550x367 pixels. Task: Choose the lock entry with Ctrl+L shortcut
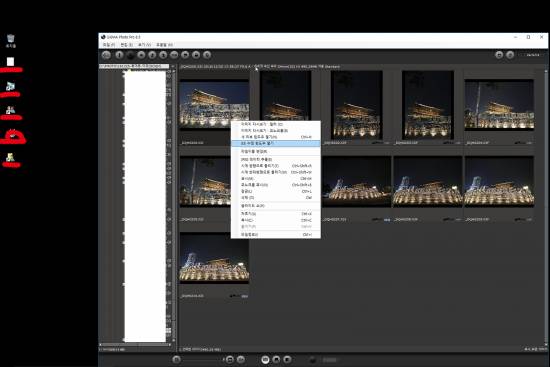[x=276, y=191]
